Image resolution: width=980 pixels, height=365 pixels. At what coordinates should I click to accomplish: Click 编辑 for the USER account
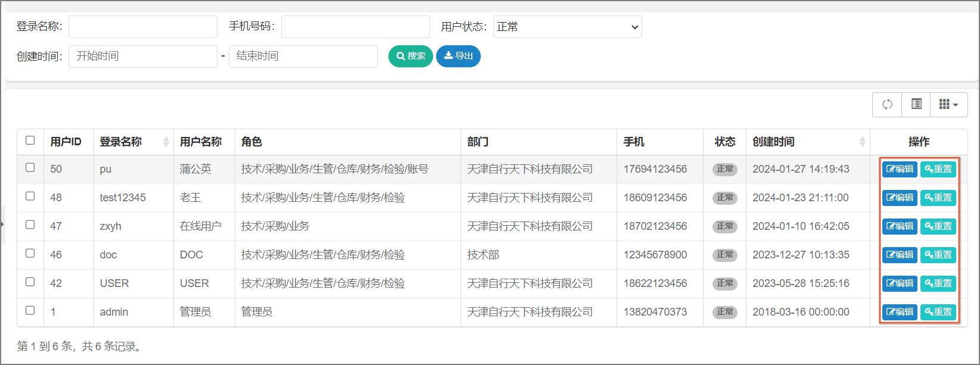900,283
